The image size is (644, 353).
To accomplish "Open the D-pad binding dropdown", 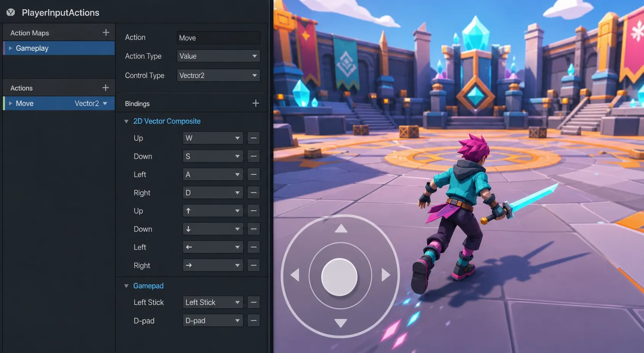I will pyautogui.click(x=213, y=321).
